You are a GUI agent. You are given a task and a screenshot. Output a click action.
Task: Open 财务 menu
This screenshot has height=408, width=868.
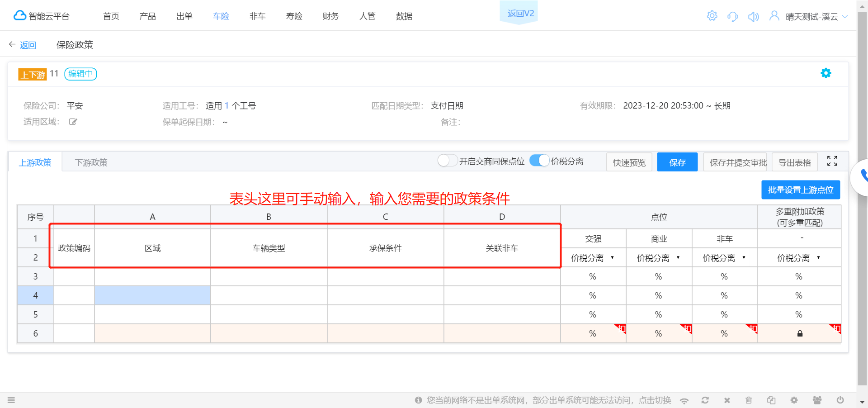point(331,16)
